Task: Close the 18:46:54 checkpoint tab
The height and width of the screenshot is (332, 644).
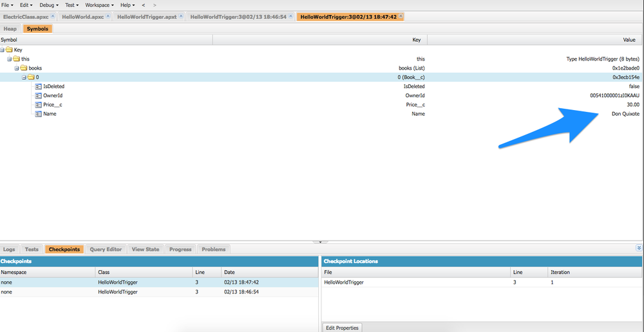Action: (x=290, y=16)
